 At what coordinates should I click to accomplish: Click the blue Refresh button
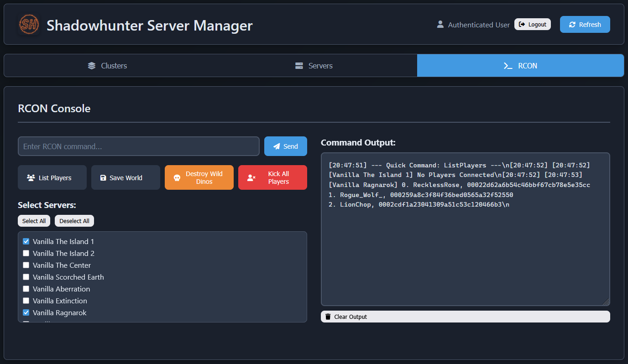point(585,25)
